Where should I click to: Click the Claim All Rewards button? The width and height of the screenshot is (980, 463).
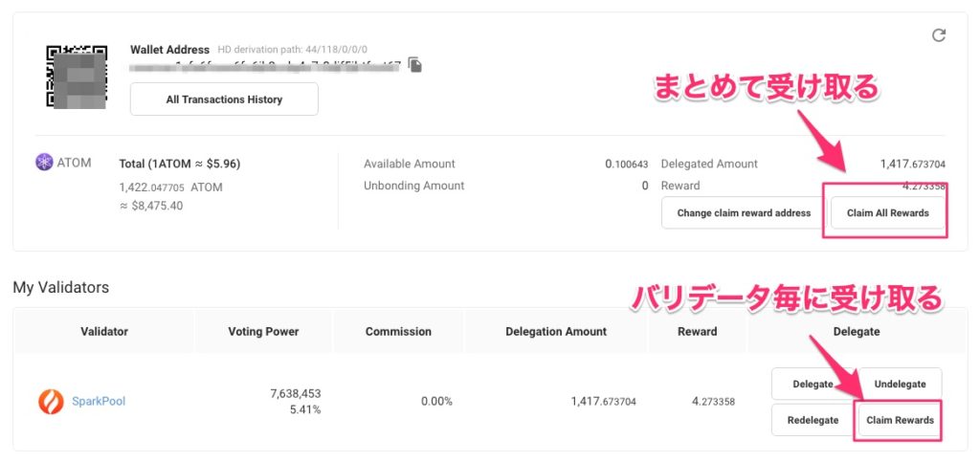[887, 213]
